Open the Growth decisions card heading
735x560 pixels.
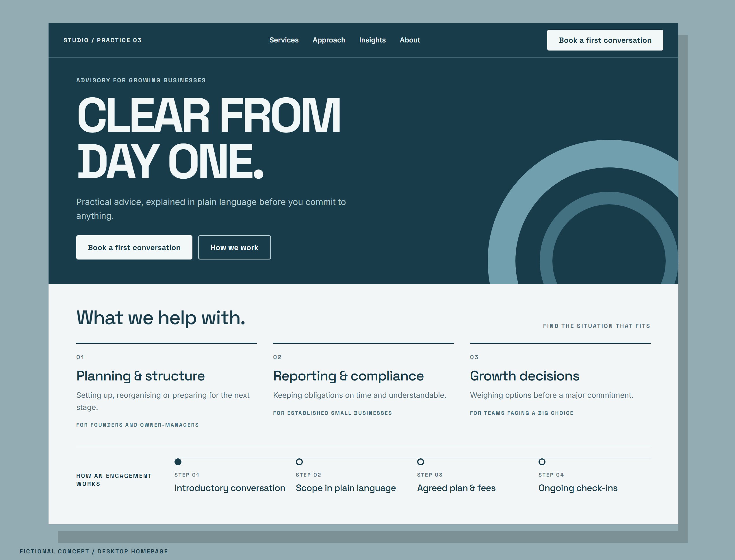524,376
